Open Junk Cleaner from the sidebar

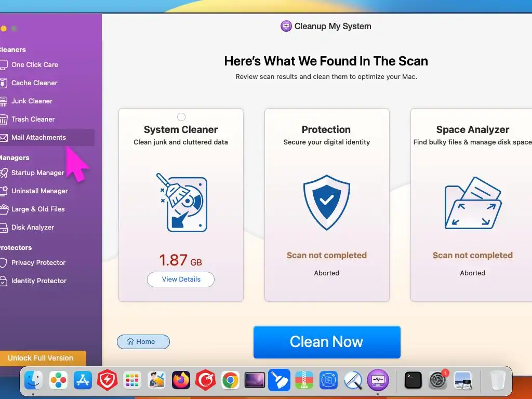coord(32,101)
